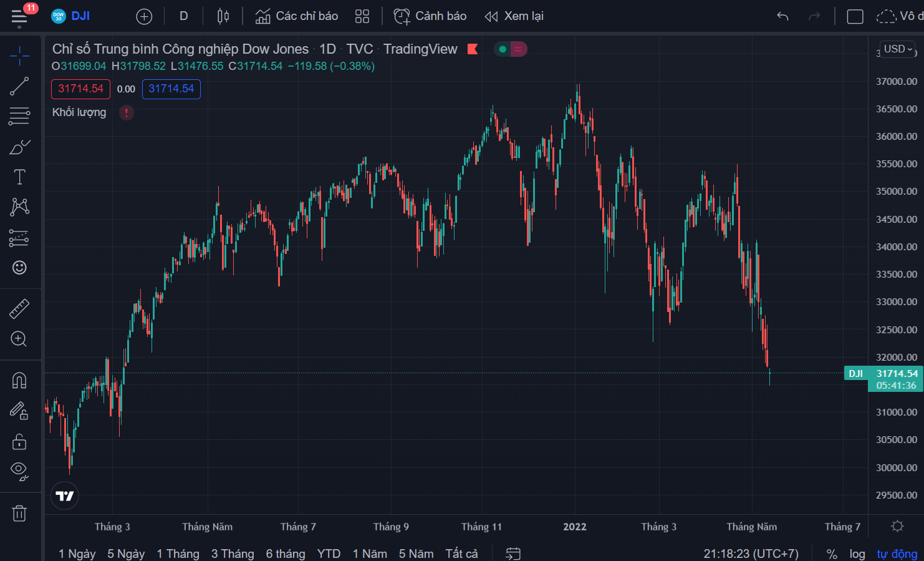Select the trend line tool
The width and height of the screenshot is (924, 561).
[19, 86]
